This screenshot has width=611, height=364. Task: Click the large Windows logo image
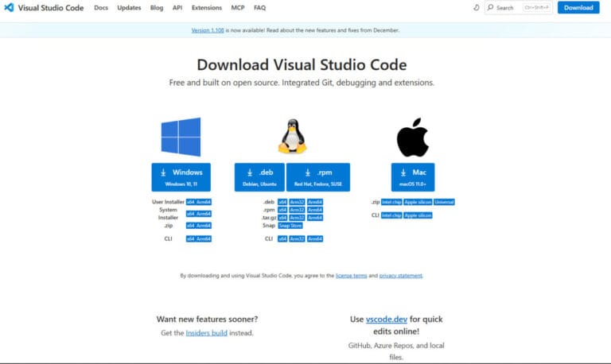click(181, 137)
